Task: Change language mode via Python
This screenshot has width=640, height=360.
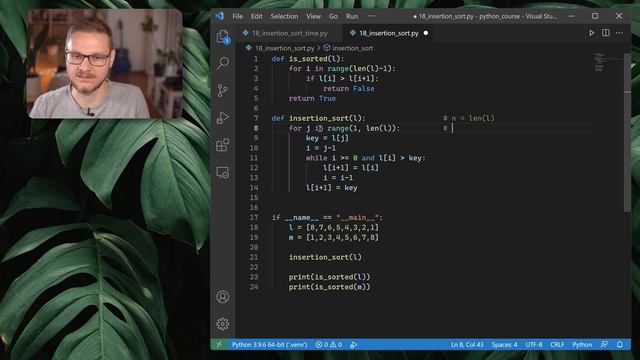Action: click(x=582, y=344)
